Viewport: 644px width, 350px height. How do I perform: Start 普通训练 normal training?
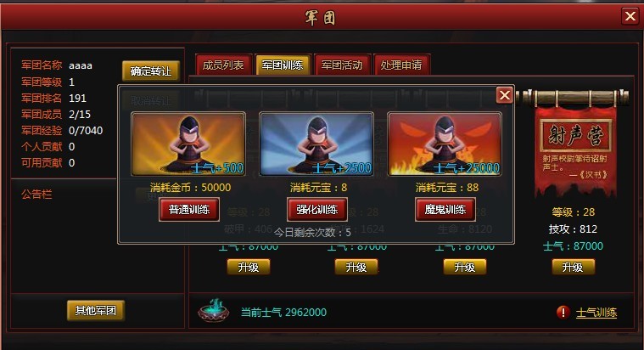click(x=189, y=209)
